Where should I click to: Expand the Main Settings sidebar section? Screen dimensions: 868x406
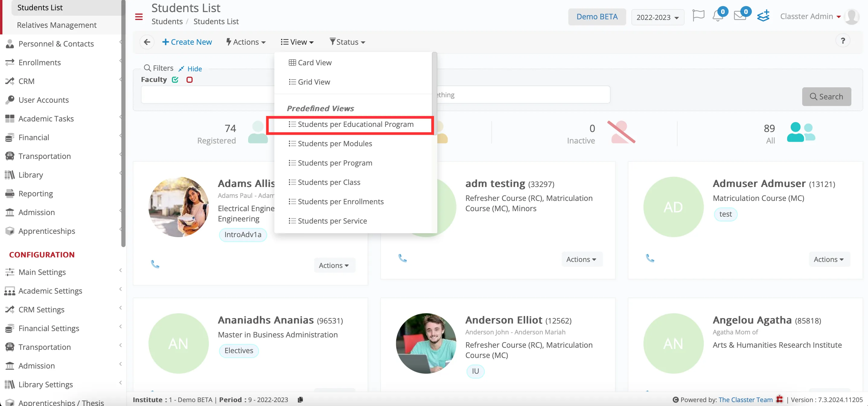point(63,272)
